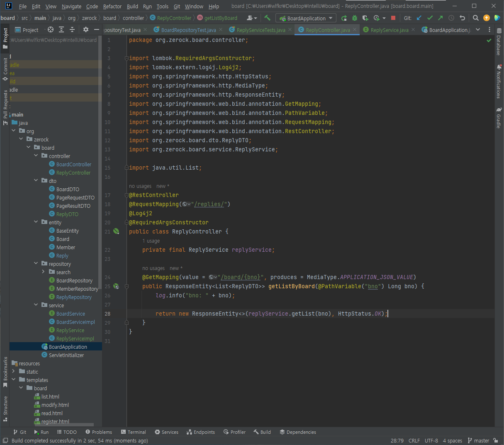
Task: Expand the search package in the project tree
Action: click(x=43, y=272)
